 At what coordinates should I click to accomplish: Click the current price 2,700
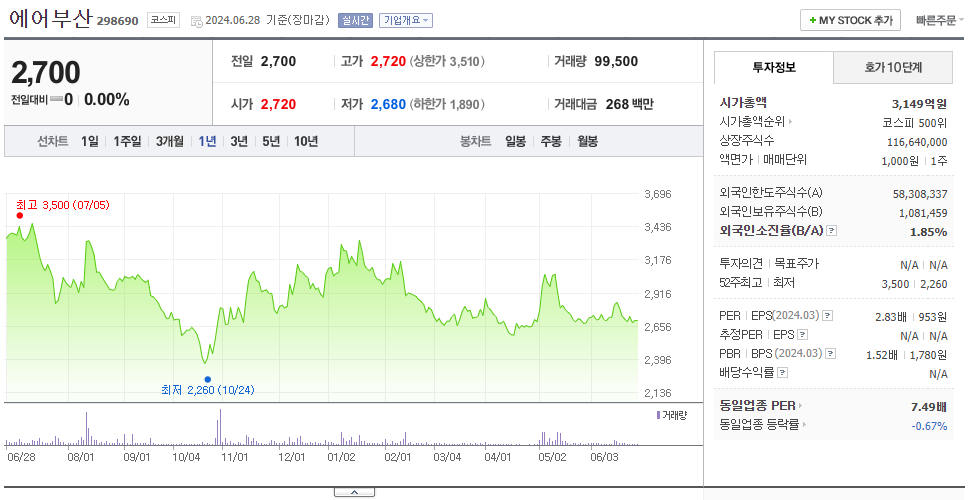(46, 73)
